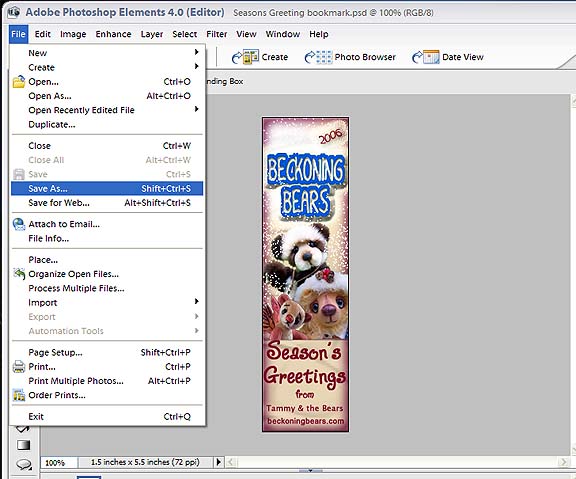Click the horizontal scrollbar left arrow
The width and height of the screenshot is (576, 479).
231,462
